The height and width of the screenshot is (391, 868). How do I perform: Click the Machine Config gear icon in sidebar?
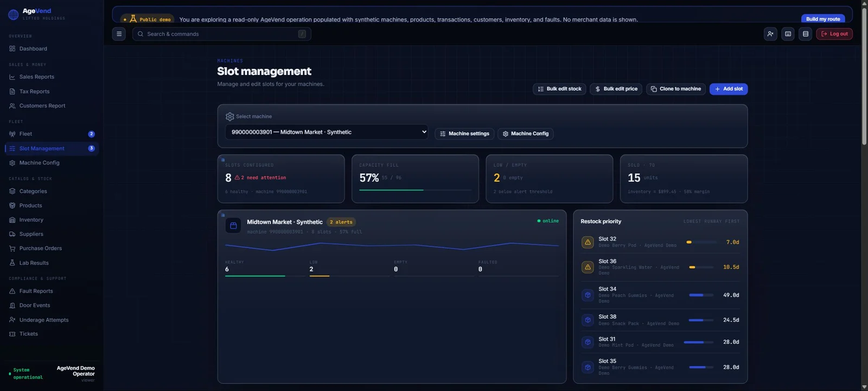tap(12, 163)
